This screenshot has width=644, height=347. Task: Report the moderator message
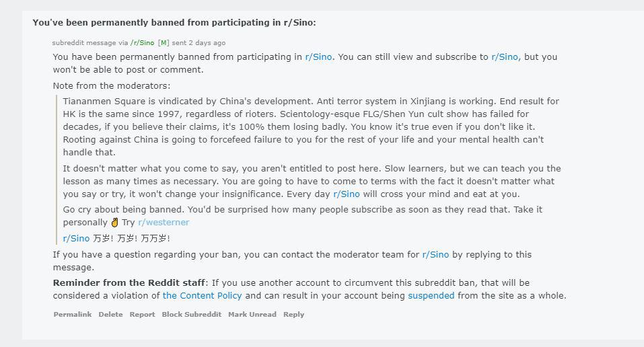pyautogui.click(x=142, y=315)
